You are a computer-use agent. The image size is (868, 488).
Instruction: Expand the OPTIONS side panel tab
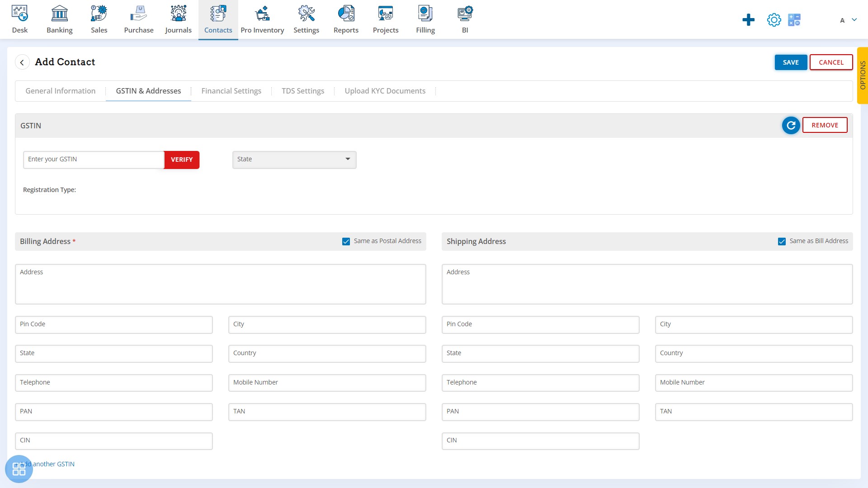[x=863, y=75]
